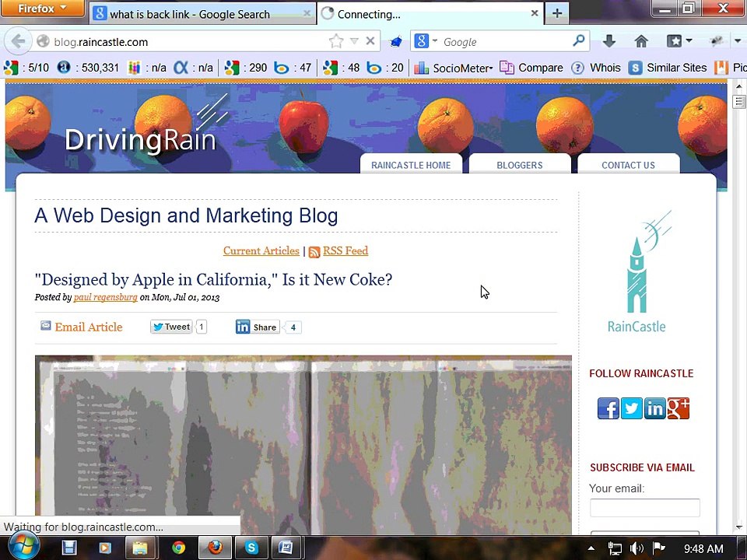Open Skype from the taskbar
The width and height of the screenshot is (747, 560).
[251, 548]
